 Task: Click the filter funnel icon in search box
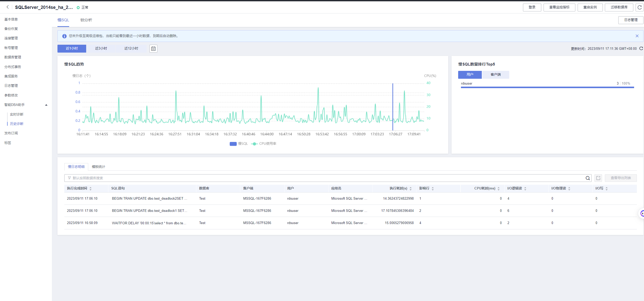click(69, 178)
